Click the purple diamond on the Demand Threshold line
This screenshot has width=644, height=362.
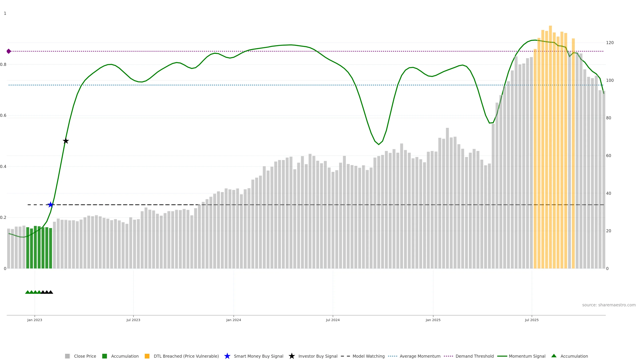coord(9,51)
